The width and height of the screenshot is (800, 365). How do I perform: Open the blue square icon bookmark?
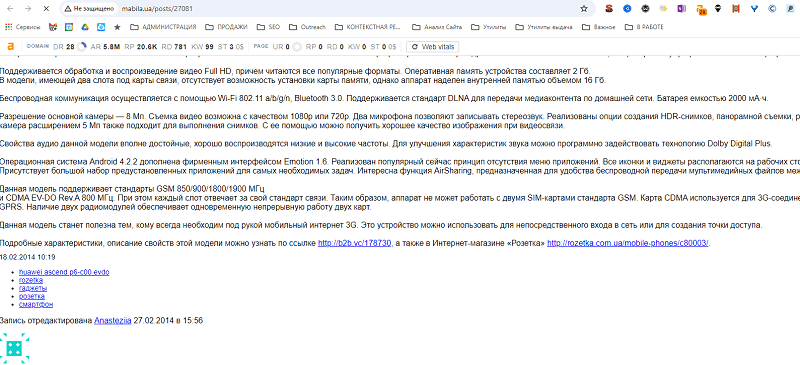(x=102, y=27)
